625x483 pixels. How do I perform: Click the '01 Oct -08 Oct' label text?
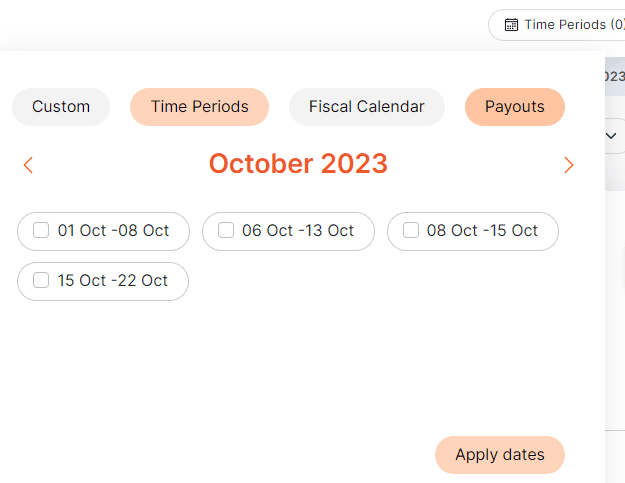(113, 230)
